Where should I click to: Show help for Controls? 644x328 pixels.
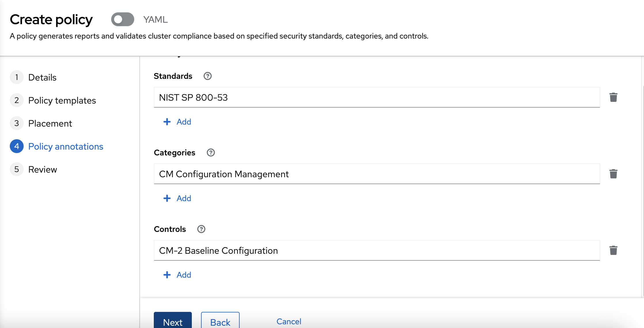coord(201,229)
